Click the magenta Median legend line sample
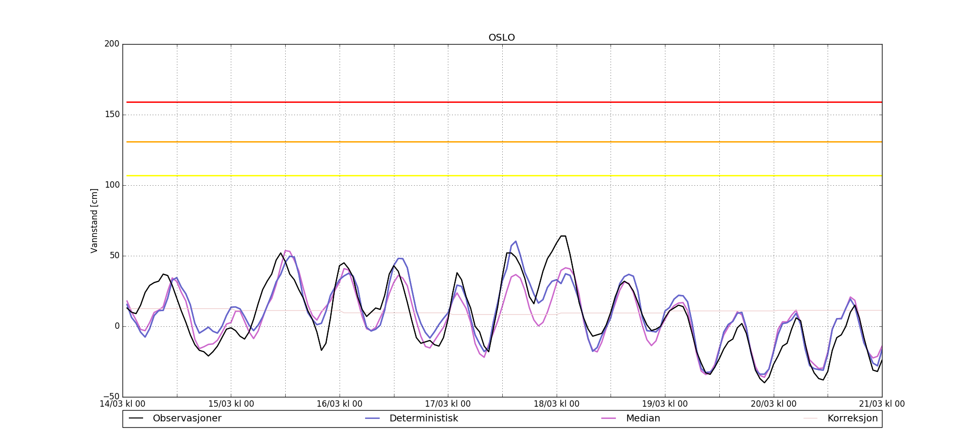980x441 pixels. tap(609, 418)
